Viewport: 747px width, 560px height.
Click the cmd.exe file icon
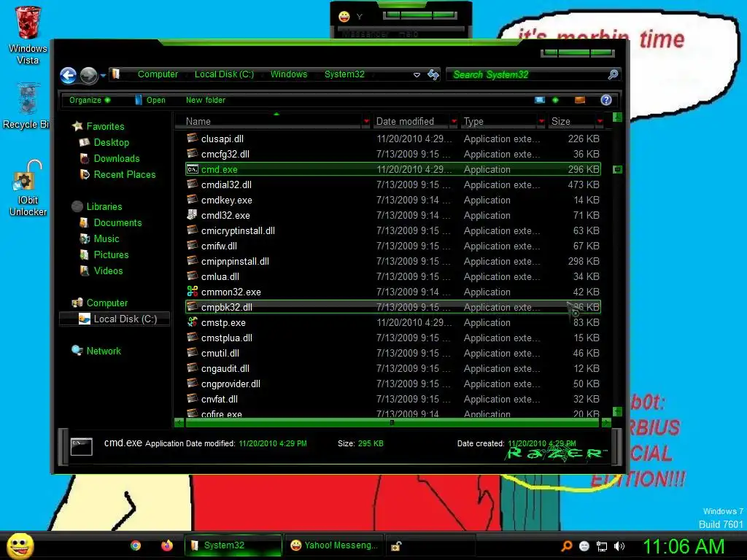[x=193, y=169]
